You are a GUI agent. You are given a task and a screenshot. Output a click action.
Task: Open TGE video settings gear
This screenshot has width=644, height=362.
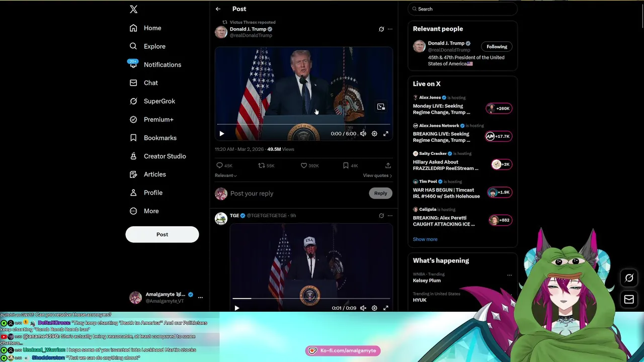coord(374,308)
